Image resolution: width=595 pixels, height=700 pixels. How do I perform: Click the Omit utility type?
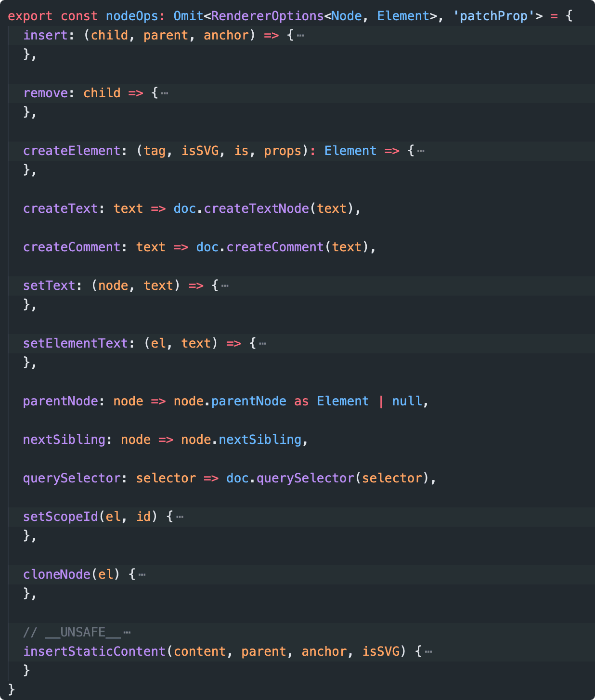tap(188, 16)
